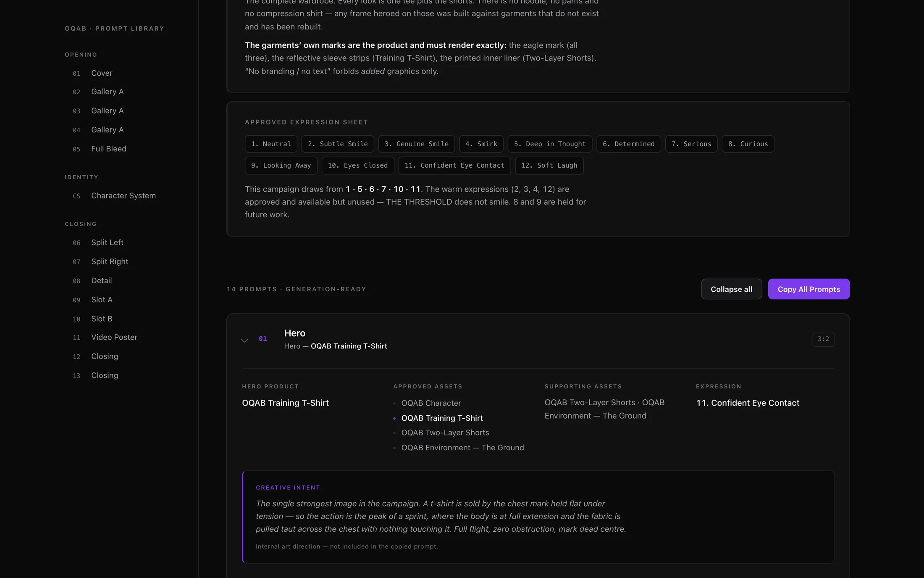The image size is (924, 578).
Task: Click the IDENTITY section label
Action: 81,177
